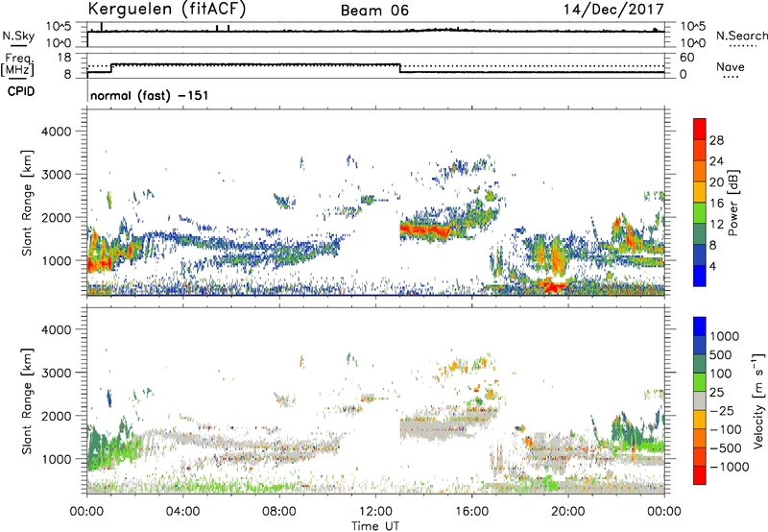
Task: Click the 1000 tick label on velocity colorbar
Action: click(x=724, y=336)
